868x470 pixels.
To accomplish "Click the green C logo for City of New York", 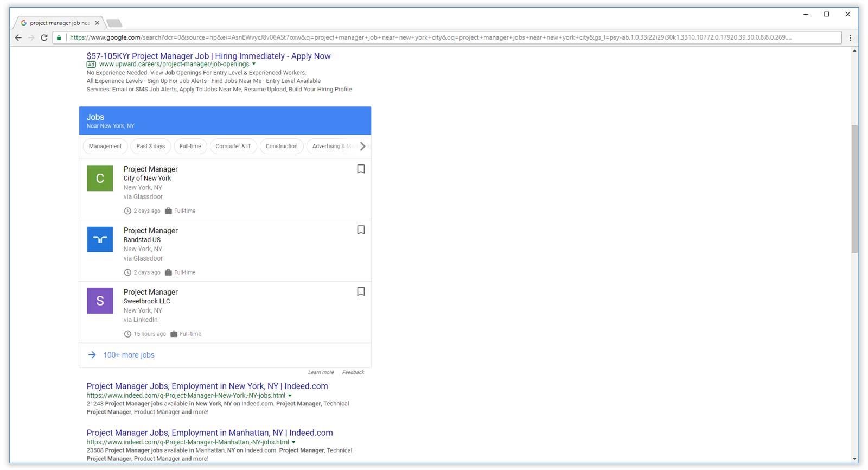I will click(100, 178).
